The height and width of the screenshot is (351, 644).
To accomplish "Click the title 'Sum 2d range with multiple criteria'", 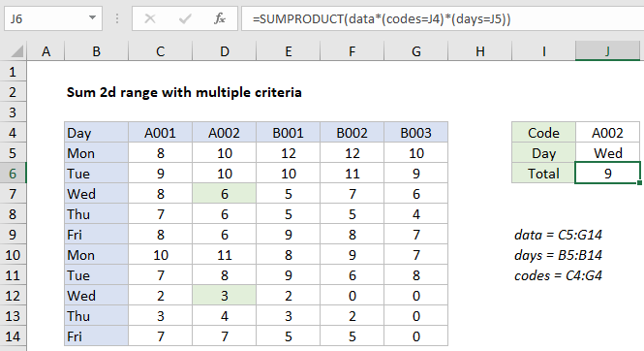I will tap(184, 92).
